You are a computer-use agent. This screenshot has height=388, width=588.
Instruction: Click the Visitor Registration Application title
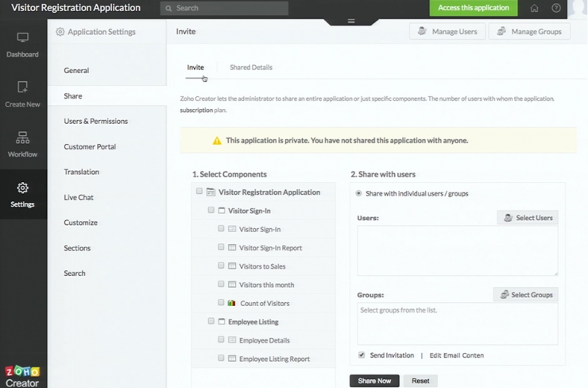click(75, 8)
